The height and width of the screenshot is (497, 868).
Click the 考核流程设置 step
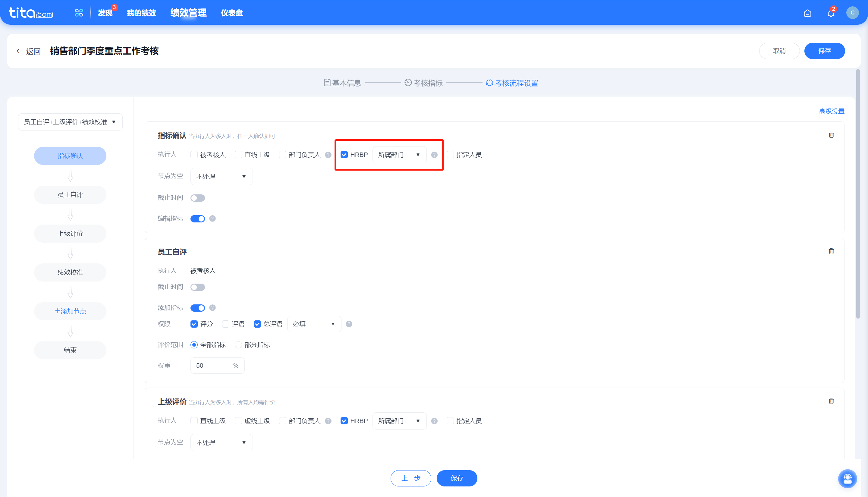click(x=512, y=83)
